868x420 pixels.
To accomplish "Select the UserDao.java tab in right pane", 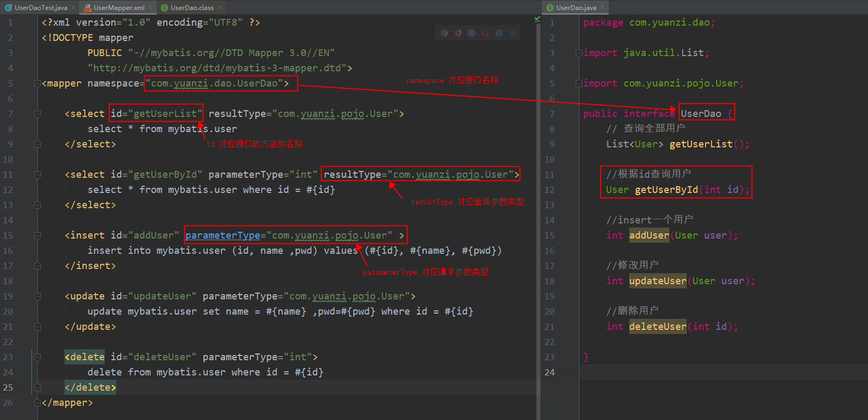I will tap(576, 7).
